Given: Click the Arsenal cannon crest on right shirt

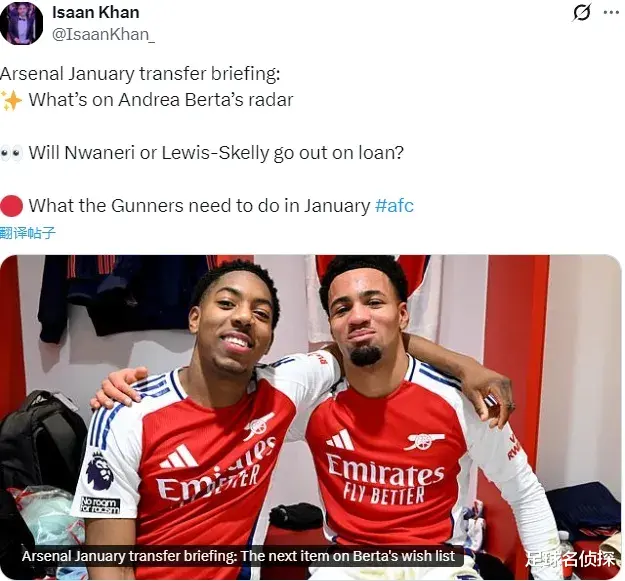Looking at the screenshot, I should (x=425, y=440).
